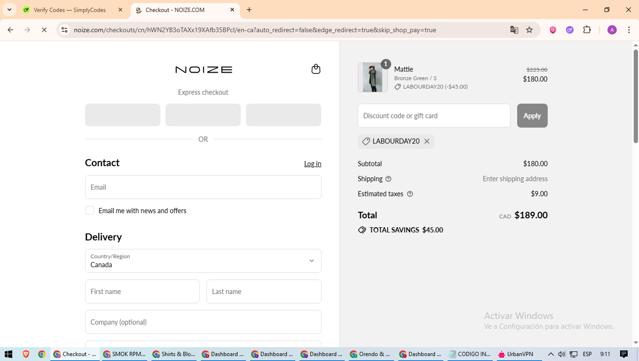Viewport: 639px width, 361px height.
Task: Switch to SMOK RPM taskbar window
Action: (124, 354)
